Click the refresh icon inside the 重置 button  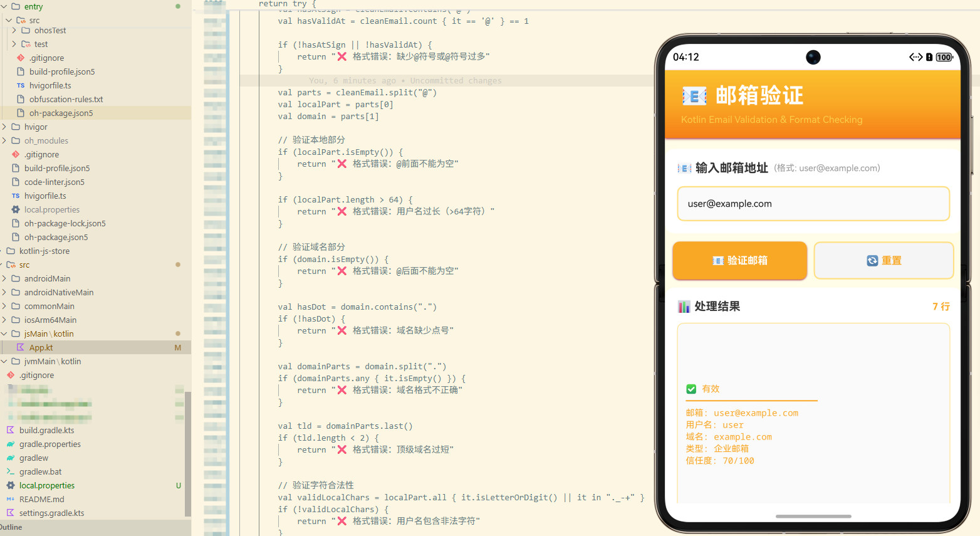pos(872,260)
